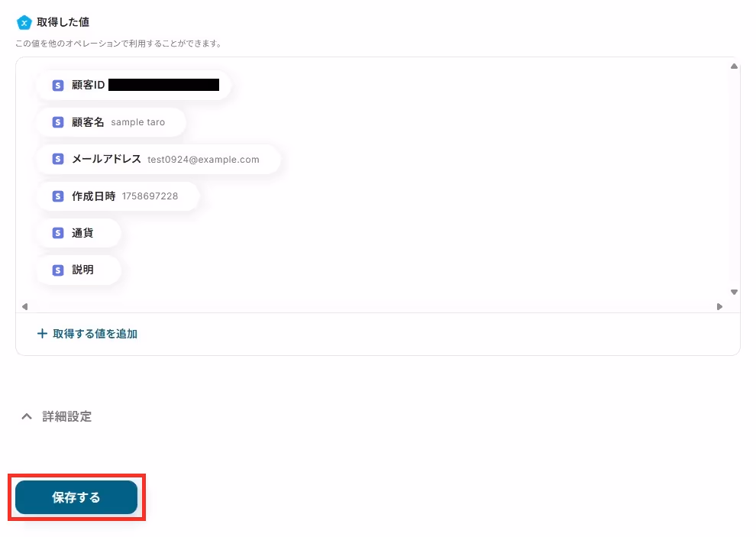Viewport: 756px width, 537px height.
Task: Select the 作成日時 1758697228 value chip
Action: 118,196
